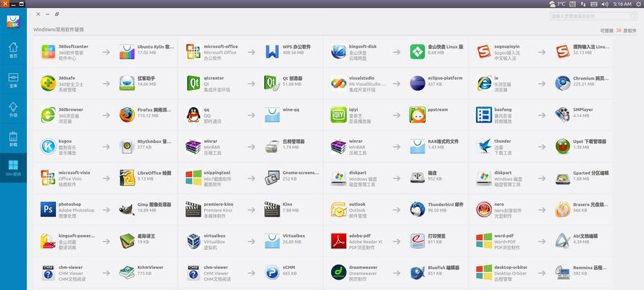Image resolution: width=644 pixels, height=290 pixels.
Task: Open the 星际译王 icon
Action: (x=127, y=241)
